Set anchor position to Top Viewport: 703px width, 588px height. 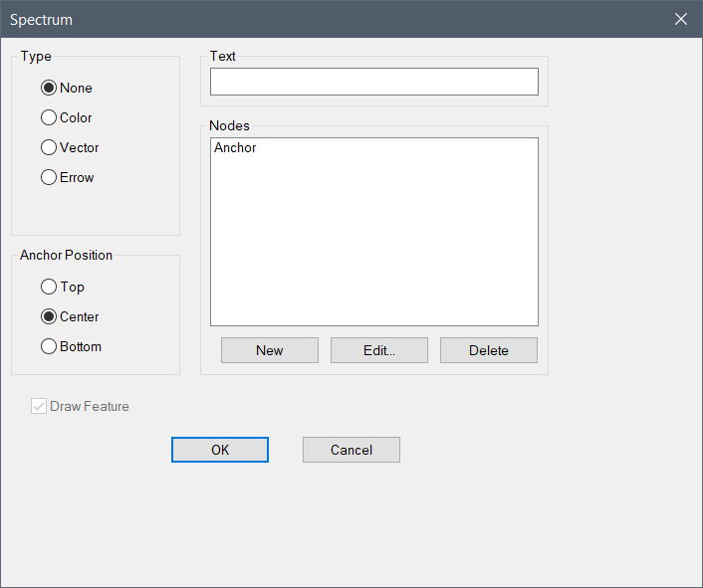[49, 287]
